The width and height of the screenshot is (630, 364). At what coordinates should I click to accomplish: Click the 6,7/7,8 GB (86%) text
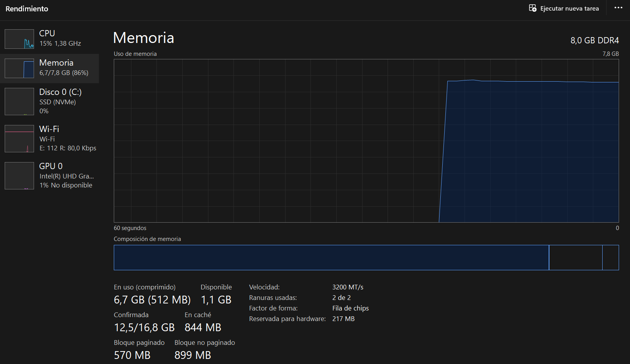point(64,73)
